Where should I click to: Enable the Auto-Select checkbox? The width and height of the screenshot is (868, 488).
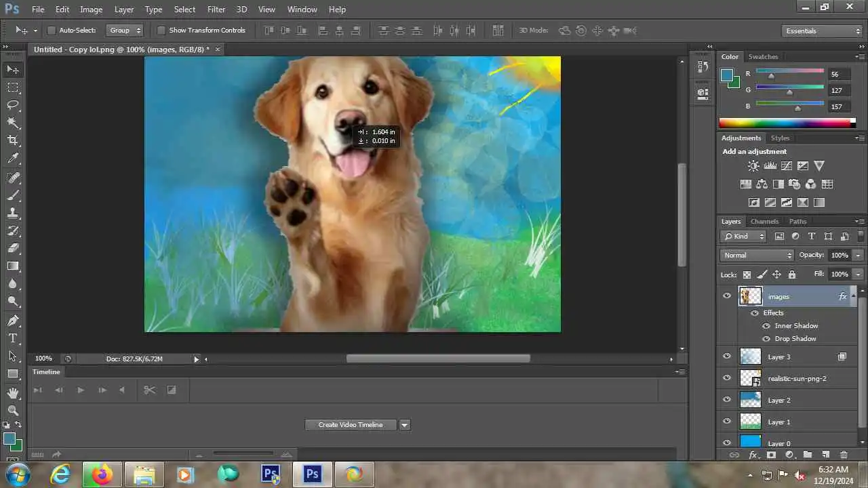pyautogui.click(x=51, y=30)
